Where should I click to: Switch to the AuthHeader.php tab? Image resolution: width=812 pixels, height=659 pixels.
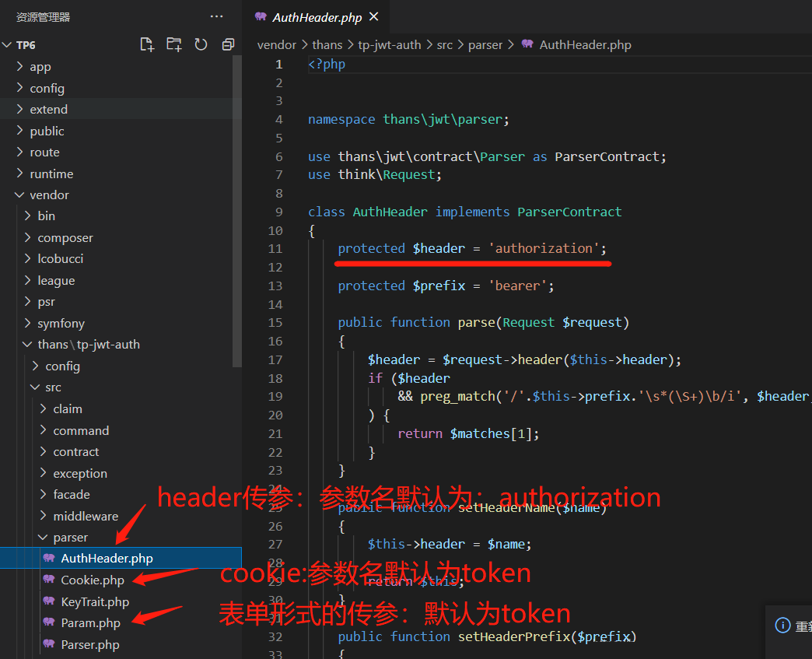tap(317, 17)
